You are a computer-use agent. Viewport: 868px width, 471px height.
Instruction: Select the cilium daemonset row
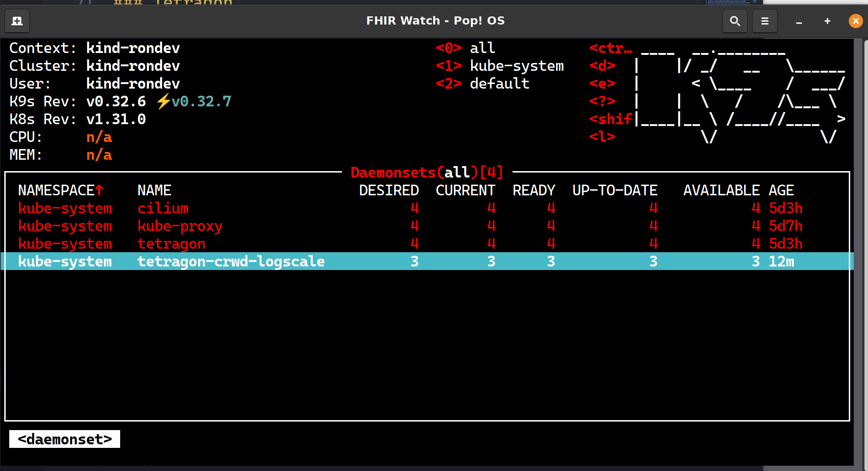[x=163, y=208]
